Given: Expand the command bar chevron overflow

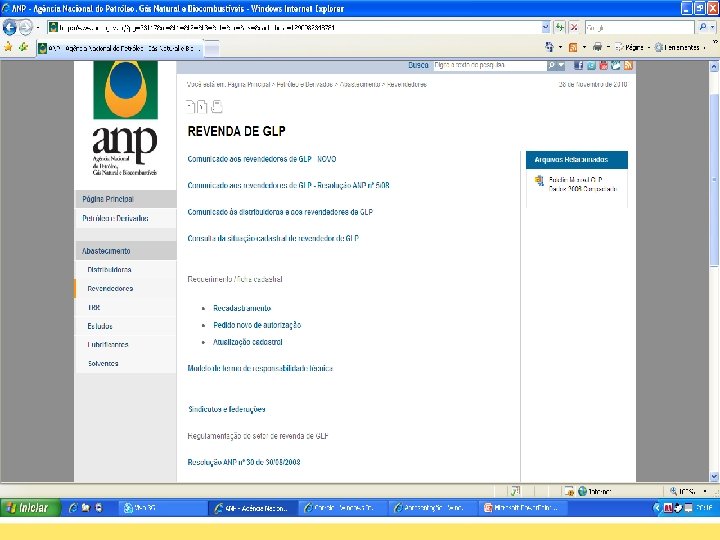Looking at the screenshot, I should click(x=715, y=42).
